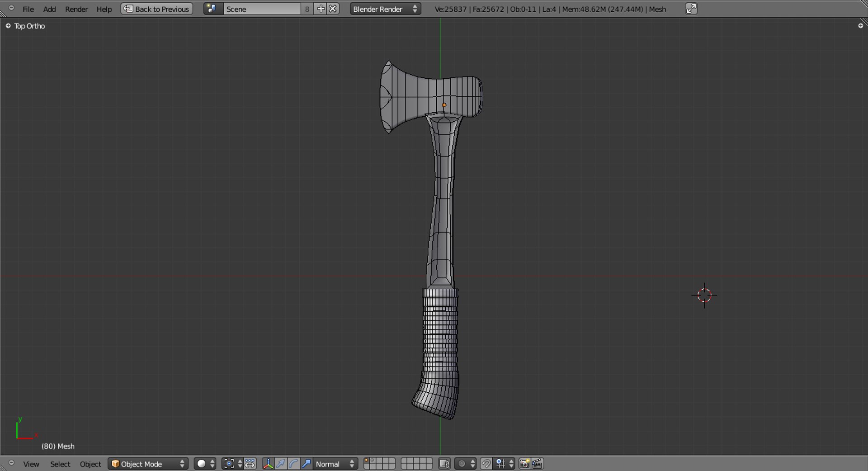This screenshot has width=868, height=471.
Task: Toggle the snap magnet icon
Action: click(486, 464)
